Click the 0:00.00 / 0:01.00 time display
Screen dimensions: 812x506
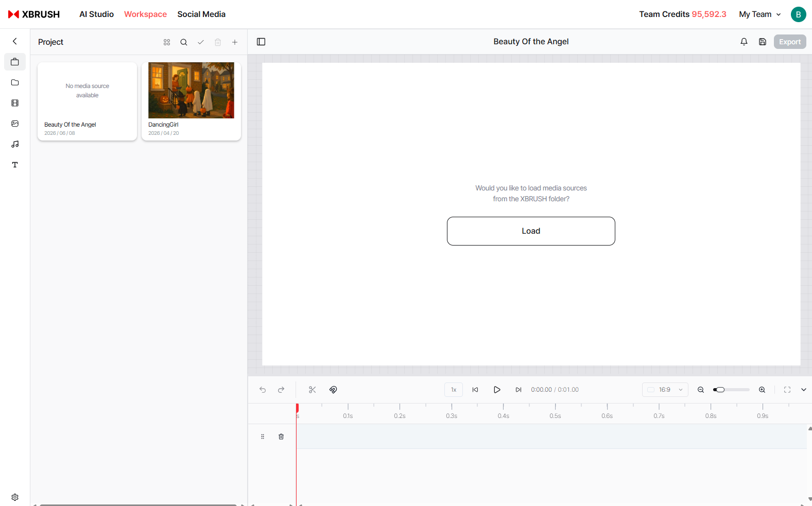tap(555, 390)
